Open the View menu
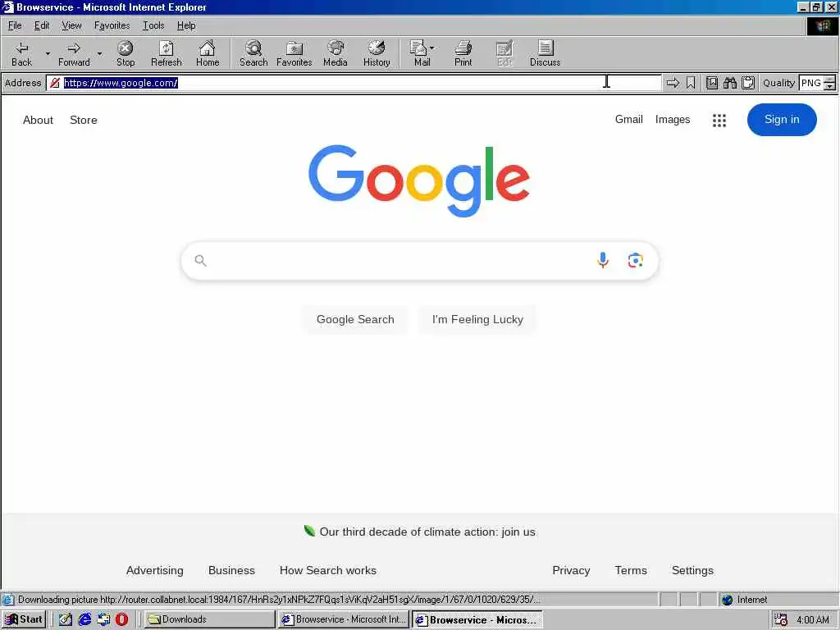 pyautogui.click(x=71, y=25)
